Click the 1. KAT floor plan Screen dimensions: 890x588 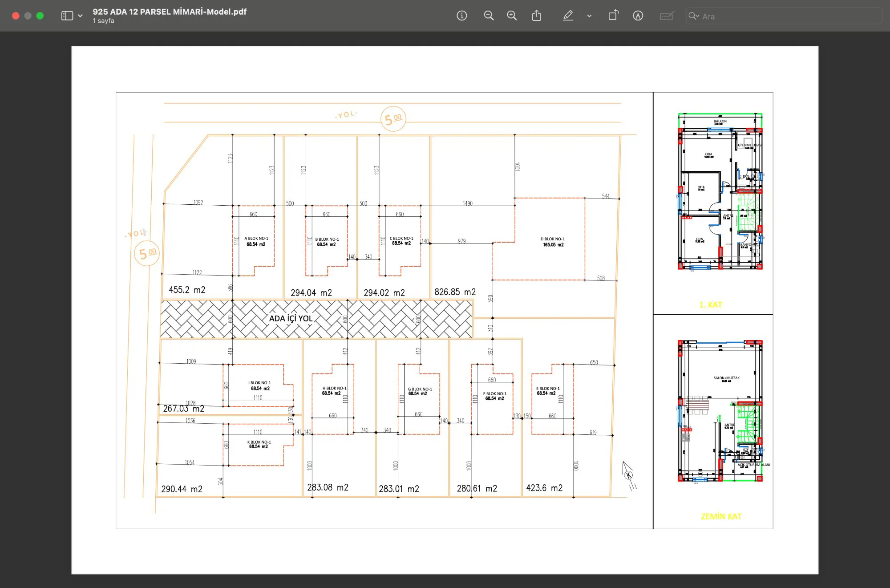coord(720,191)
